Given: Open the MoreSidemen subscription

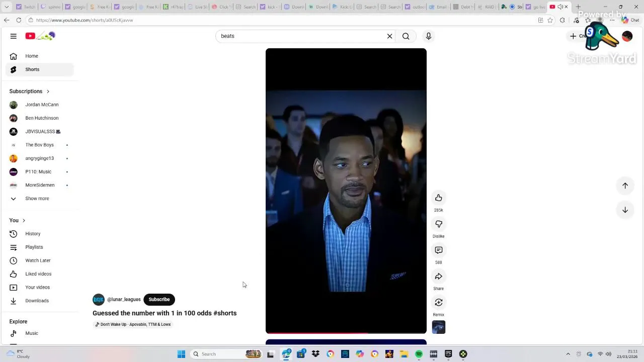Looking at the screenshot, I should coord(40,185).
